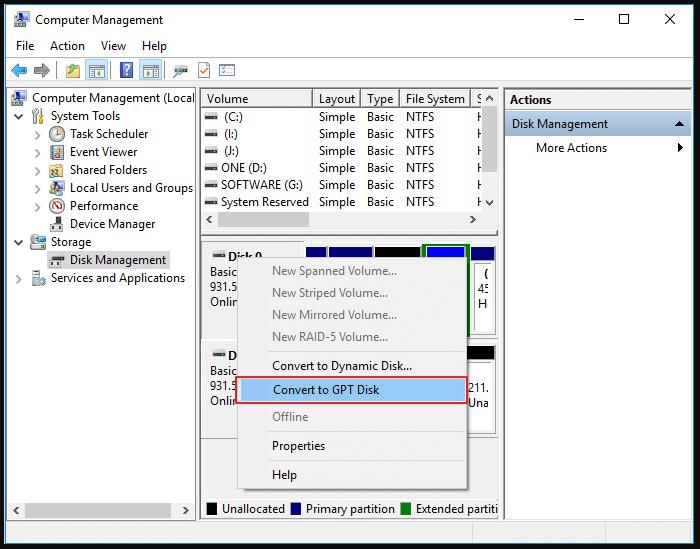Click the Up one level folder icon
This screenshot has height=549, width=700.
coord(72,70)
